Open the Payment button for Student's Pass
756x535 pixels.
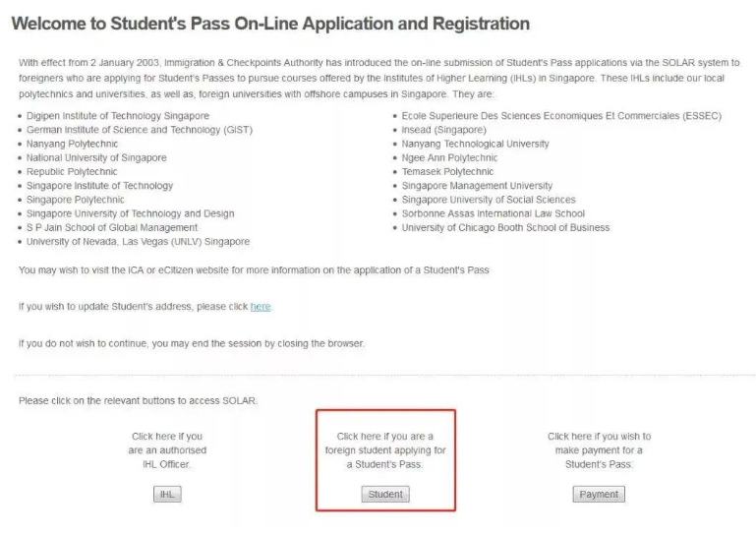click(x=599, y=495)
